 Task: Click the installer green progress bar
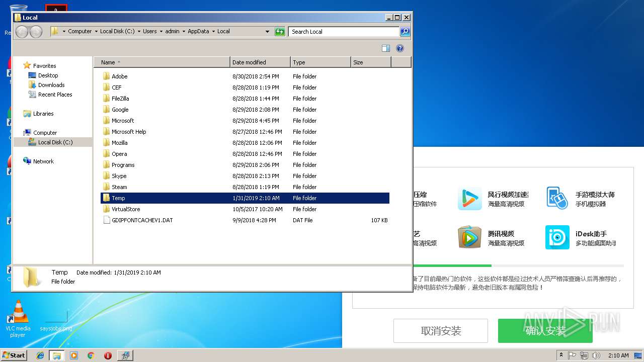click(452, 265)
